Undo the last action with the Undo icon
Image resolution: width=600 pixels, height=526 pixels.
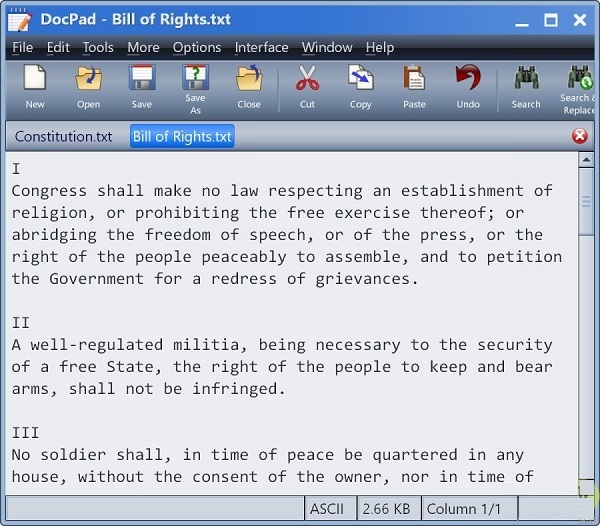point(466,84)
